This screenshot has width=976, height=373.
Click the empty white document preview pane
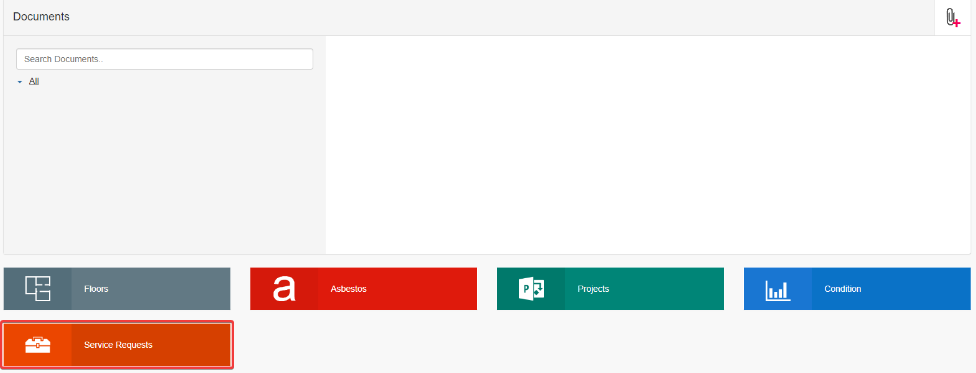(647, 144)
